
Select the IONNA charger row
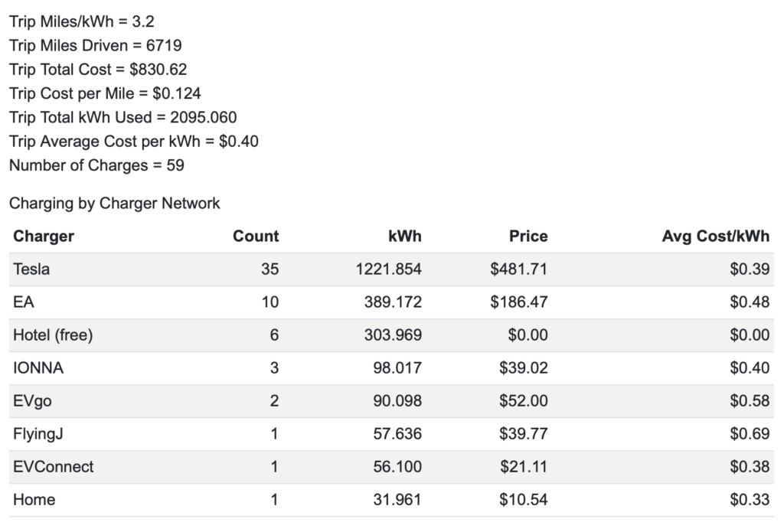[x=391, y=368]
